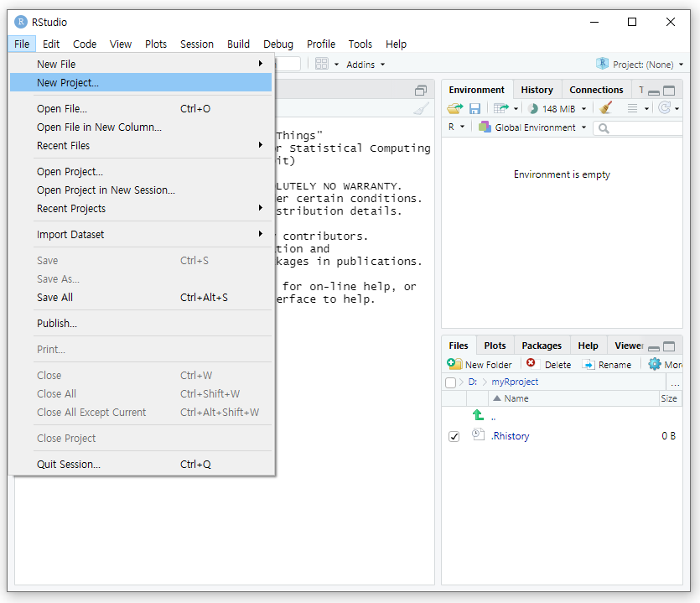Choose Open File... in File menu
The width and height of the screenshot is (700, 603).
tap(141, 108)
